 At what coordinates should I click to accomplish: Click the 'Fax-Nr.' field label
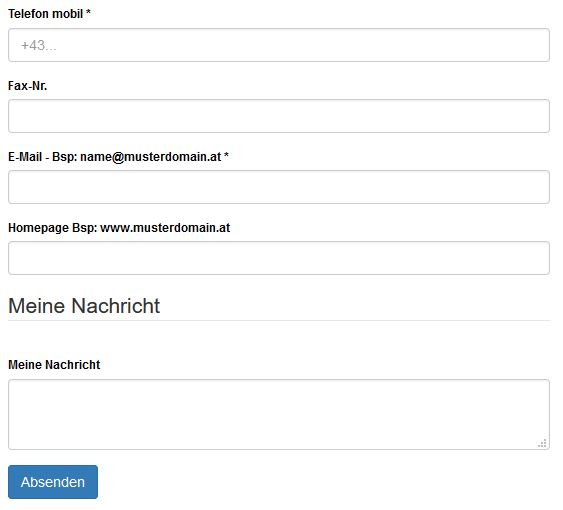point(28,85)
